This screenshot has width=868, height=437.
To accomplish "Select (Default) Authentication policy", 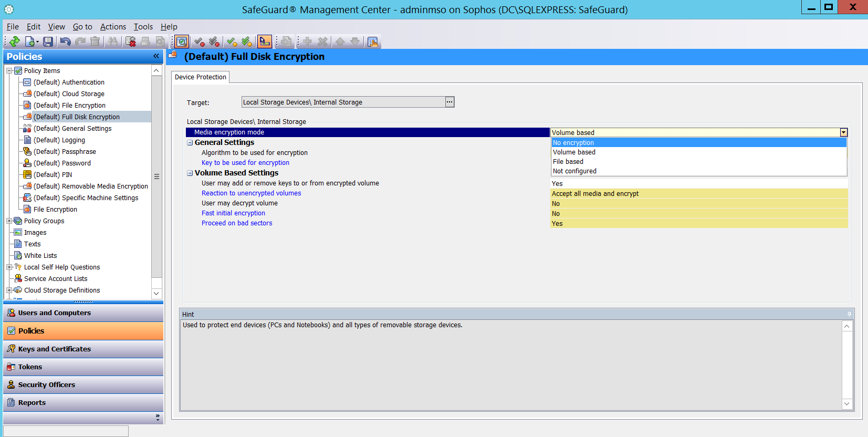I will click(69, 82).
